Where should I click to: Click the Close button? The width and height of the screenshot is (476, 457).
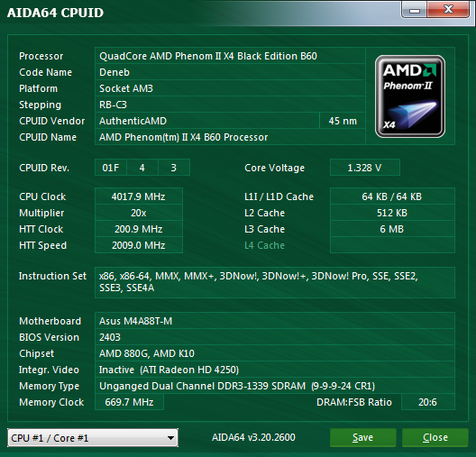(435, 437)
